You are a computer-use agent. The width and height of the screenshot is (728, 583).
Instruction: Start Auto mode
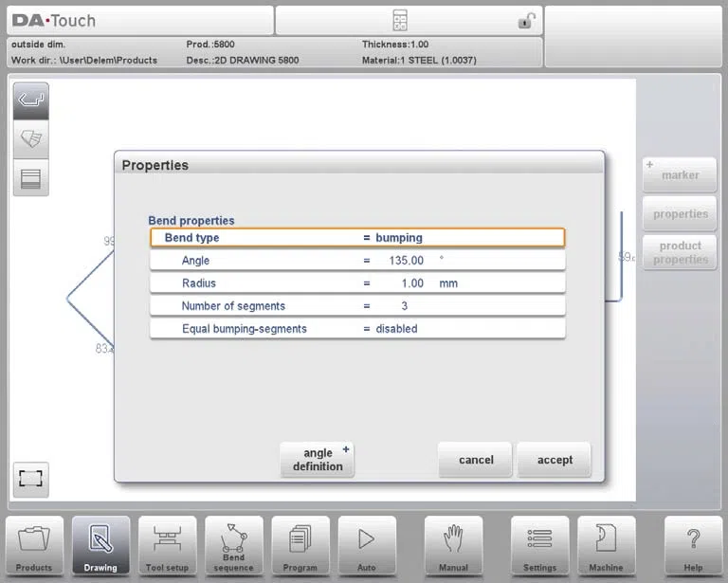tap(367, 546)
